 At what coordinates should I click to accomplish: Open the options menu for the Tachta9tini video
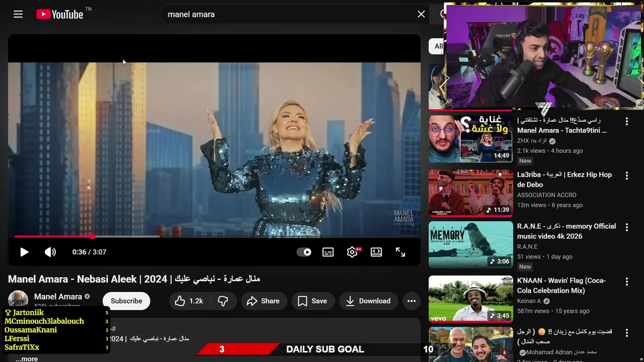point(627,121)
